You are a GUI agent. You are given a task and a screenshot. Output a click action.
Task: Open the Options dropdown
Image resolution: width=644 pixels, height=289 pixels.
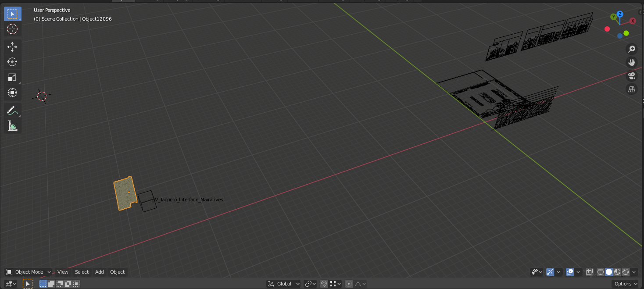pyautogui.click(x=625, y=284)
